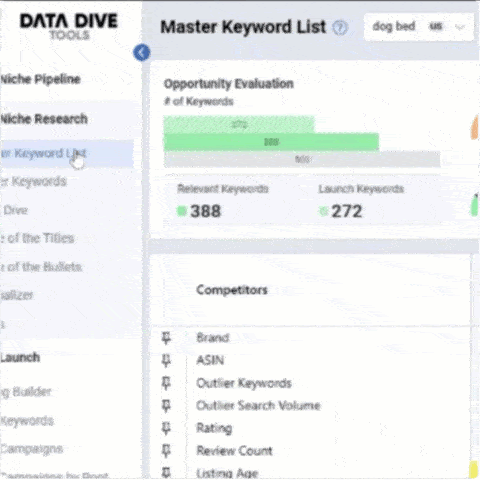Viewport: 480px width, 480px height.
Task: Pin the Rating row
Action: (166, 428)
